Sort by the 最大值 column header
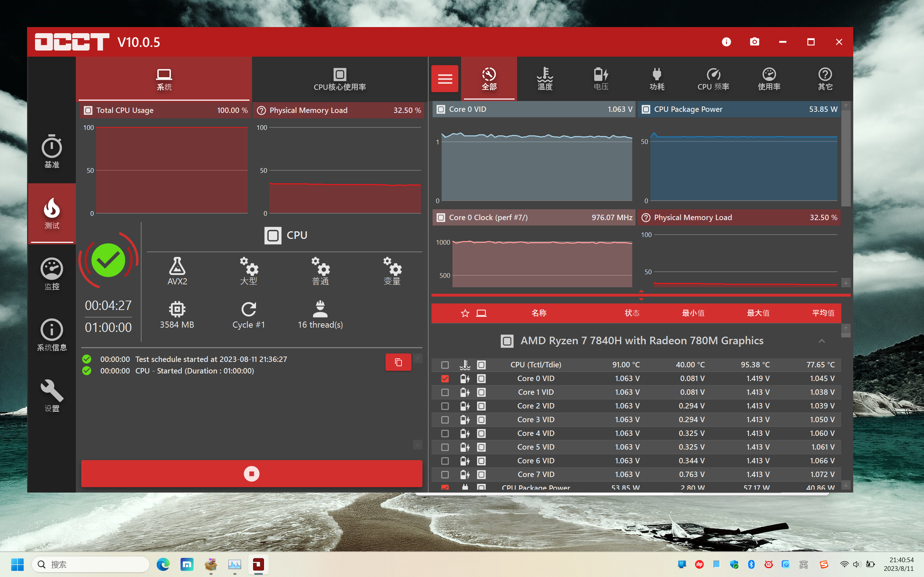Image resolution: width=924 pixels, height=577 pixels. point(758,313)
